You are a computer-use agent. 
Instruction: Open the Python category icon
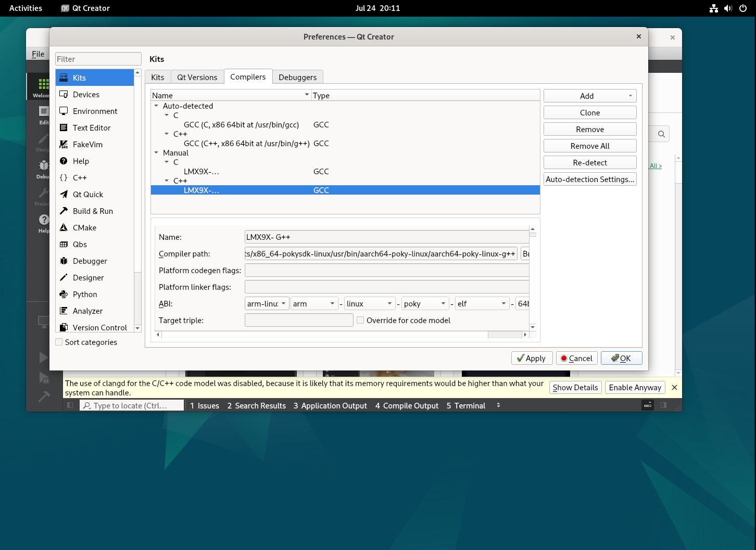point(64,294)
